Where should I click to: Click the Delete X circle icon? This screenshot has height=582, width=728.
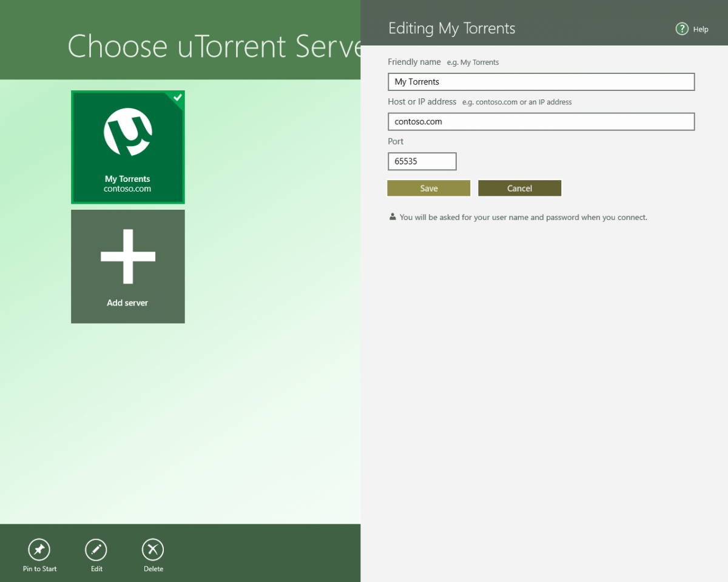(153, 550)
